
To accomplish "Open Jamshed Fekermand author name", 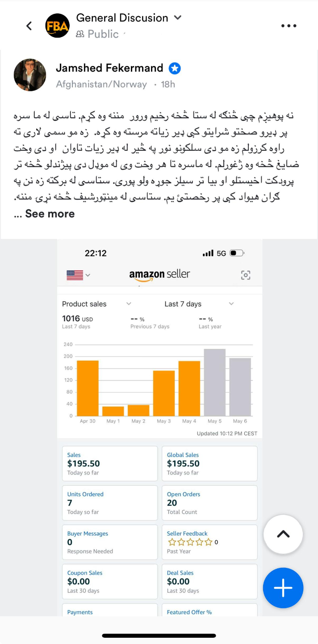I will tap(109, 68).
